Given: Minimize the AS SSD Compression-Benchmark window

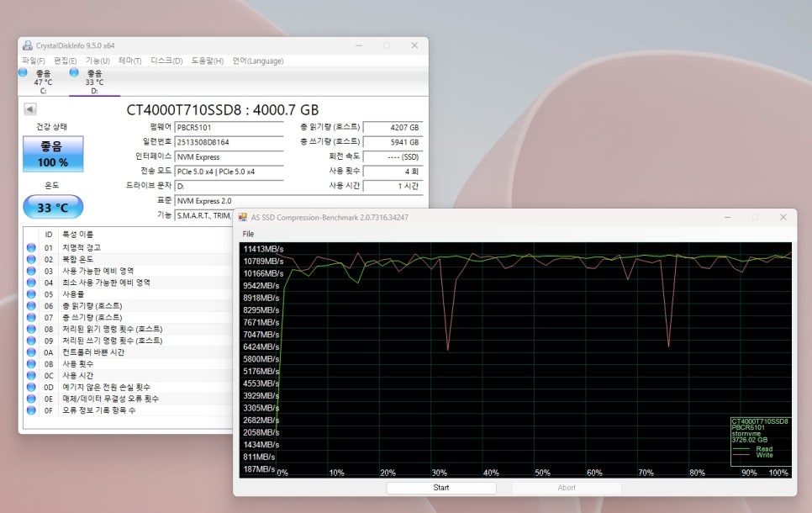Looking at the screenshot, I should pyautogui.click(x=728, y=217).
